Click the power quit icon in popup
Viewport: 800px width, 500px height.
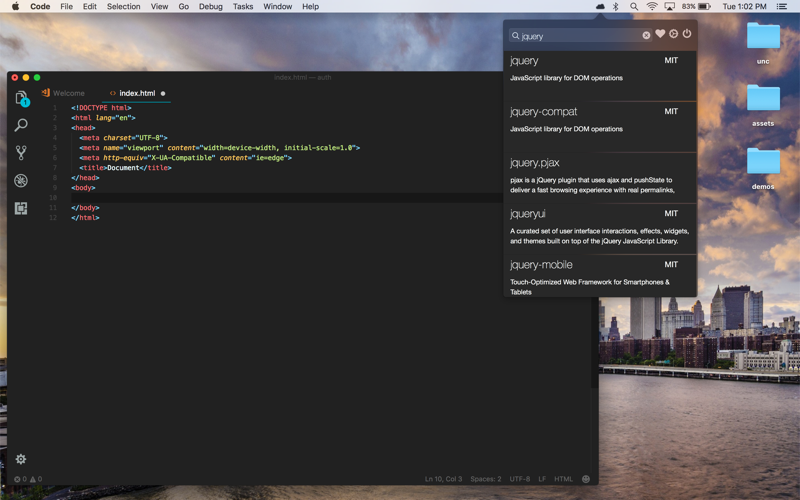pos(687,34)
